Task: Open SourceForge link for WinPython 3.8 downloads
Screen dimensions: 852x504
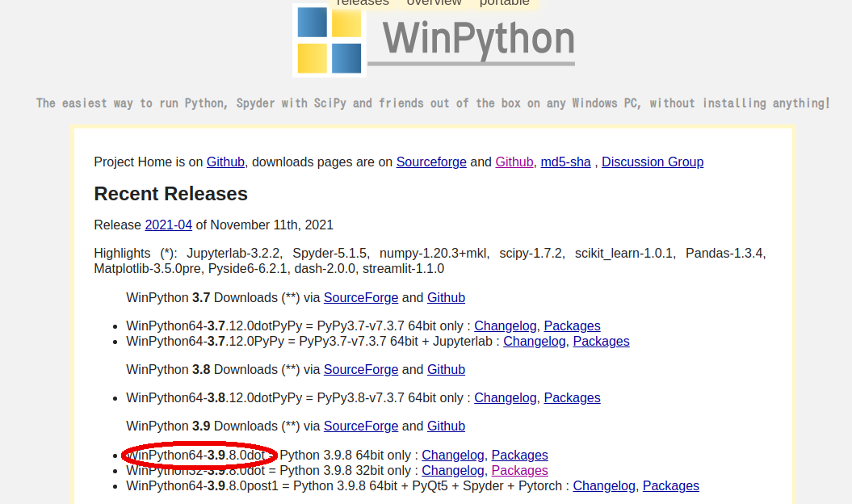Action: pos(361,369)
